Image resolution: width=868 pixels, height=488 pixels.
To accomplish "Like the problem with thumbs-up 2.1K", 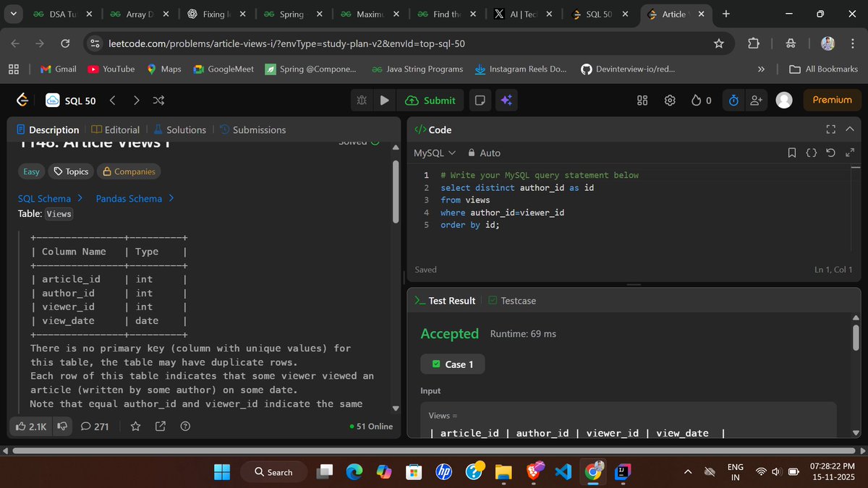I will click(x=31, y=427).
